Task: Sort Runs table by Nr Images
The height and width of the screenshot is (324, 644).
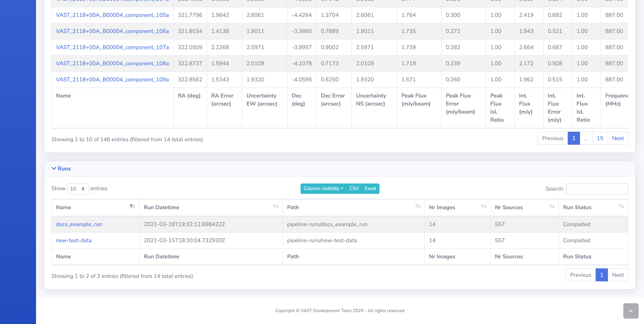Action: (457, 207)
